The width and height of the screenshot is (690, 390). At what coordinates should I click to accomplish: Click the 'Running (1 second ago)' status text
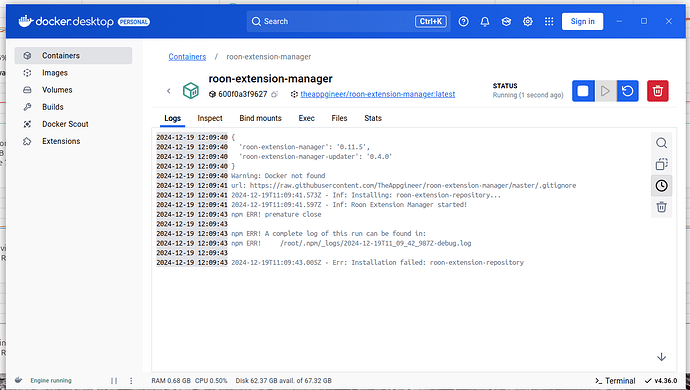click(528, 95)
